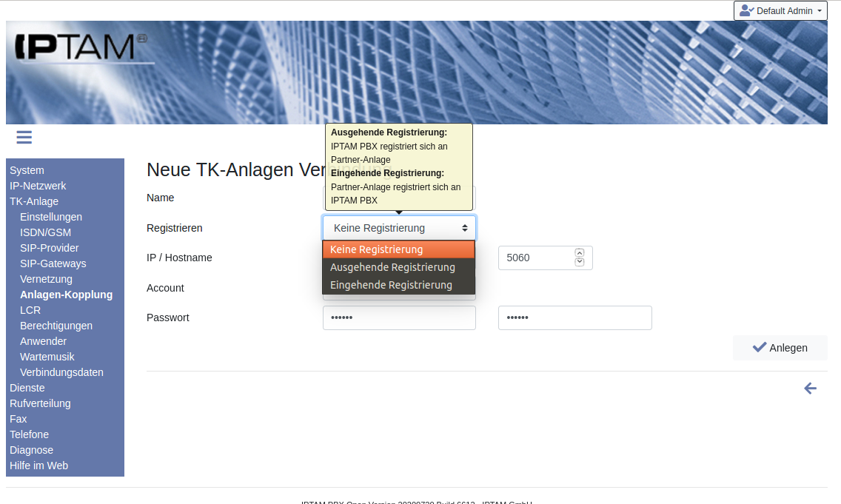
Task: Click the Registrieren combo box
Action: pyautogui.click(x=398, y=228)
